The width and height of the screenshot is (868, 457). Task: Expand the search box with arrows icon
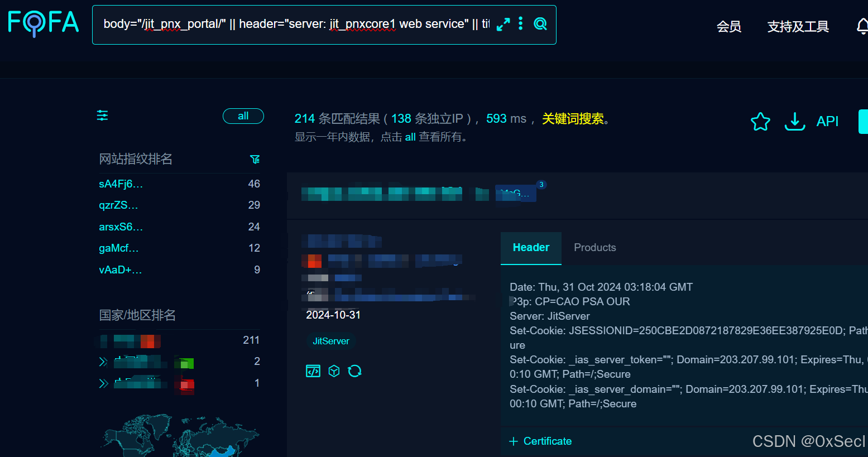pos(503,25)
